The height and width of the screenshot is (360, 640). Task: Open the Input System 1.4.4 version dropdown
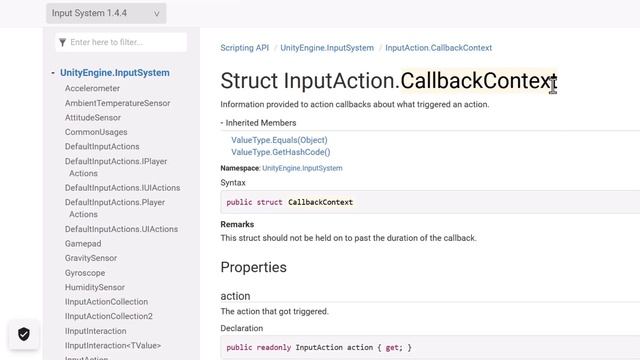point(106,13)
